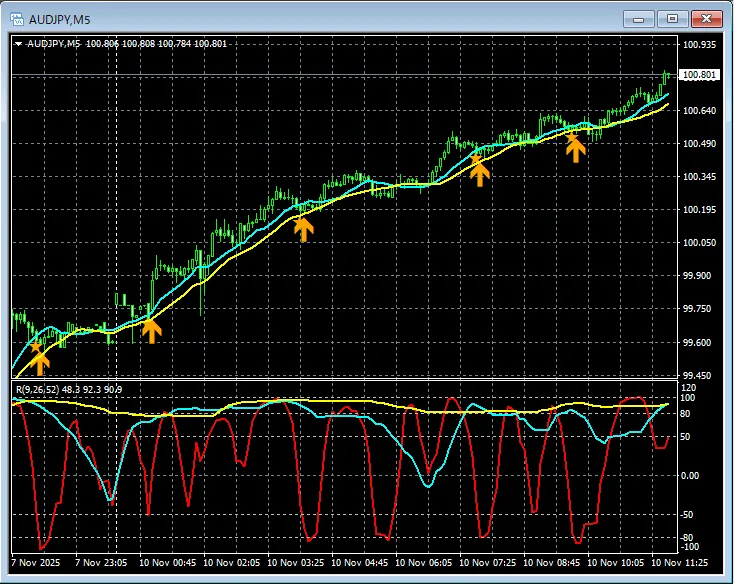Select the orange buy arrow near 00:45
This screenshot has height=584, width=735.
pos(151,331)
